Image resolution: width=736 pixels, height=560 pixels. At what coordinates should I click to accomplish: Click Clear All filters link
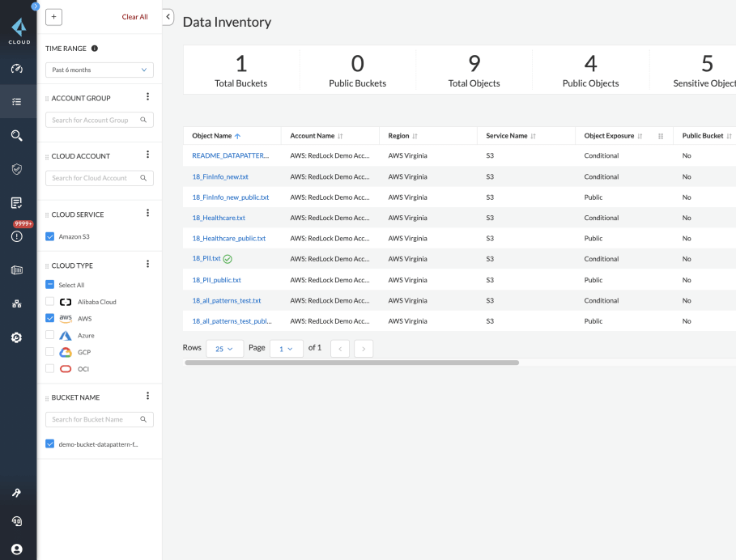[134, 17]
